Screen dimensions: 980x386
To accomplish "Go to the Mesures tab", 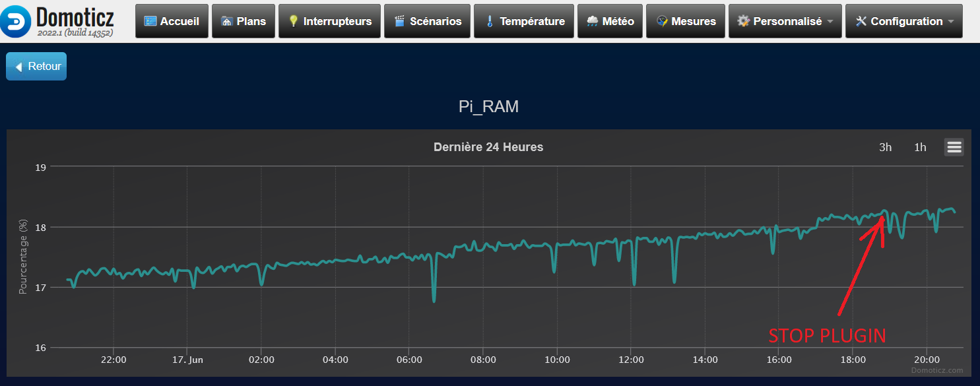I will click(686, 21).
